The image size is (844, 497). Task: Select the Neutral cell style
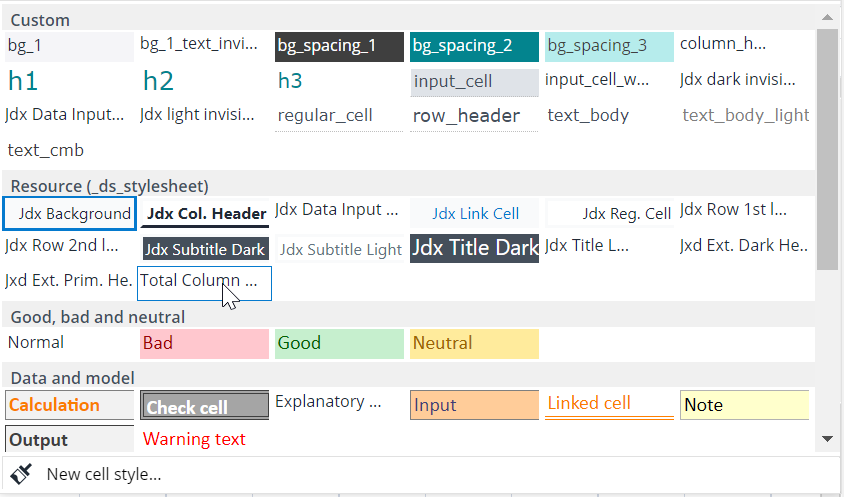click(474, 344)
